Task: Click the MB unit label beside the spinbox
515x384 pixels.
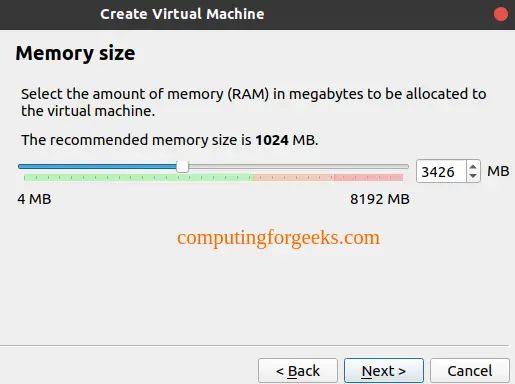Action: 498,171
